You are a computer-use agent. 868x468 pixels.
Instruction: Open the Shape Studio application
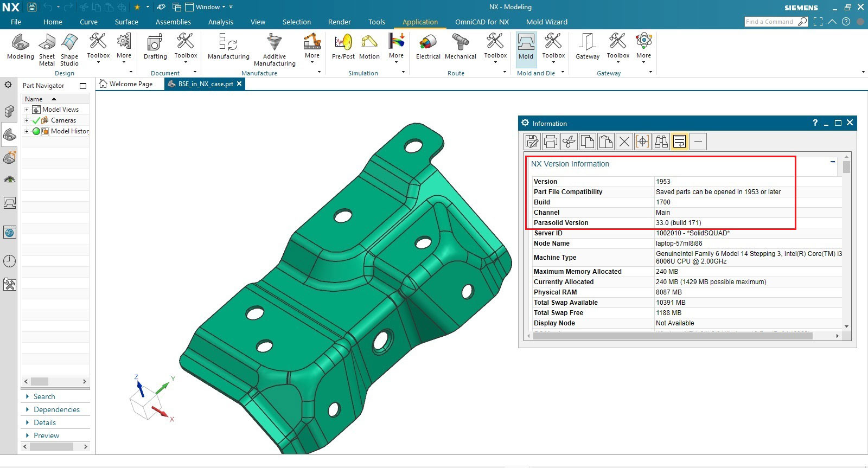[x=69, y=50]
